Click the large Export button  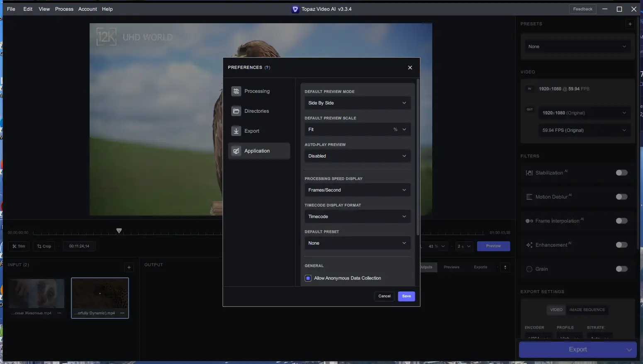pos(577,349)
